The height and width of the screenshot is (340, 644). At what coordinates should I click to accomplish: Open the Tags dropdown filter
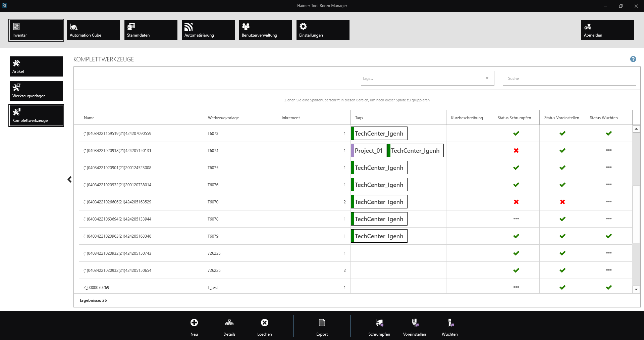(428, 78)
